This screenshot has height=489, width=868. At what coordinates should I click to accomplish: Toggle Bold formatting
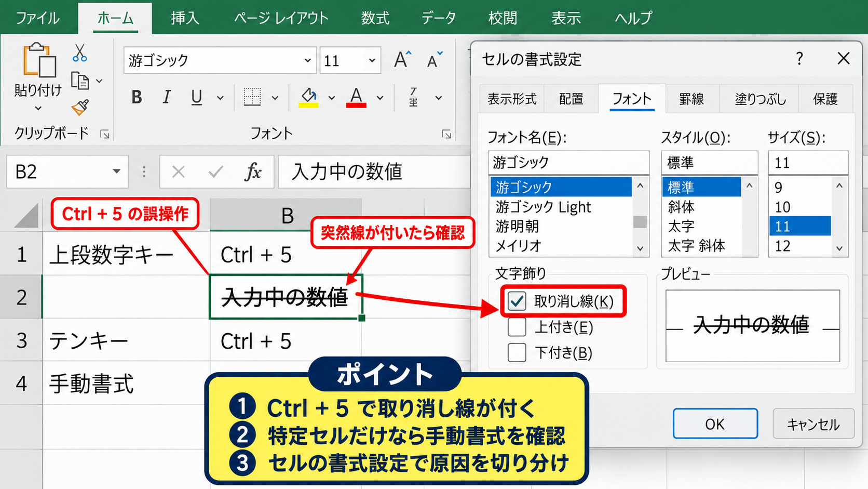coord(137,97)
